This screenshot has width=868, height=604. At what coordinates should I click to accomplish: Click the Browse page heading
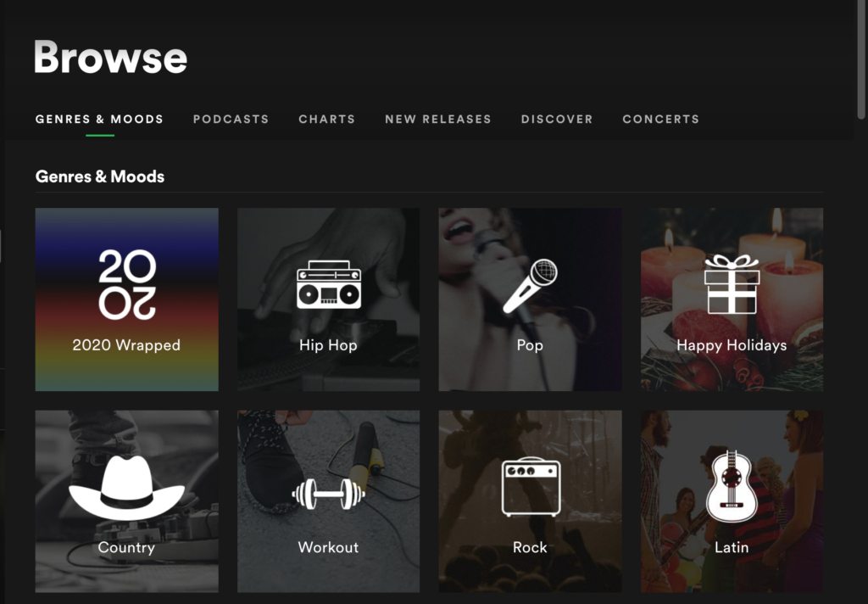[x=111, y=57]
